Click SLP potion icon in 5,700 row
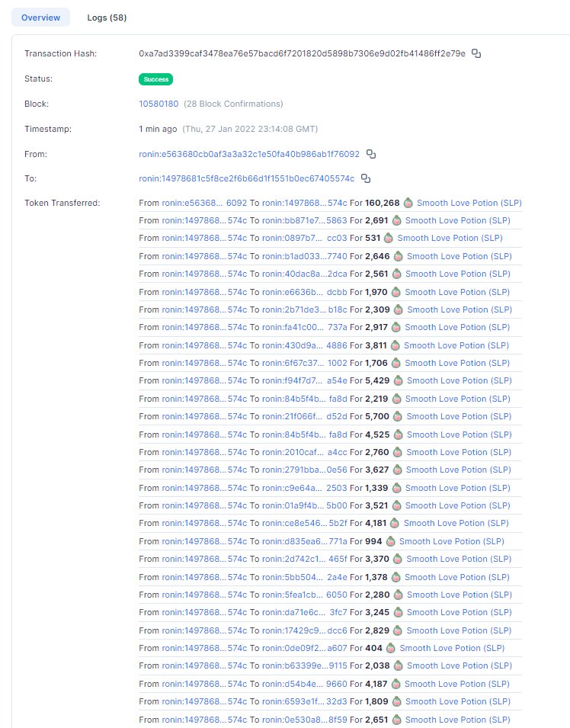Screen dimensions: 570x728 (397, 416)
